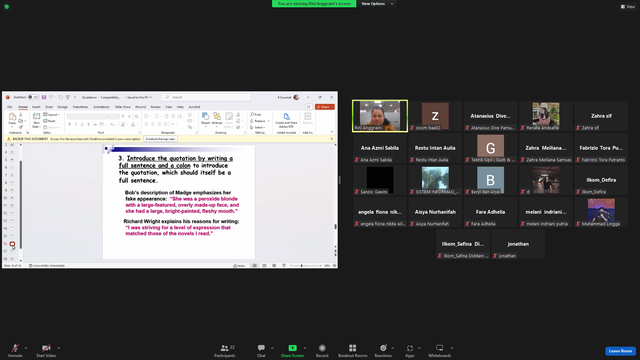
Task: Select slide 16 thumbnail in slide panel
Action: (x=12, y=244)
